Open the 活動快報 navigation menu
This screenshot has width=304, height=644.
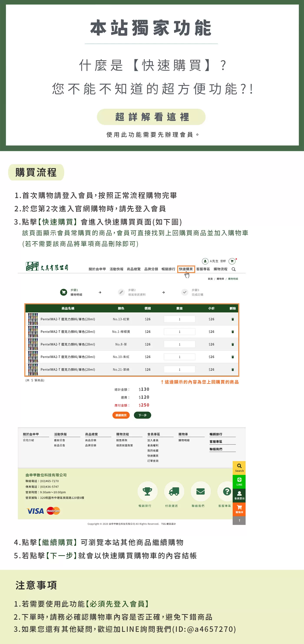[x=117, y=269]
